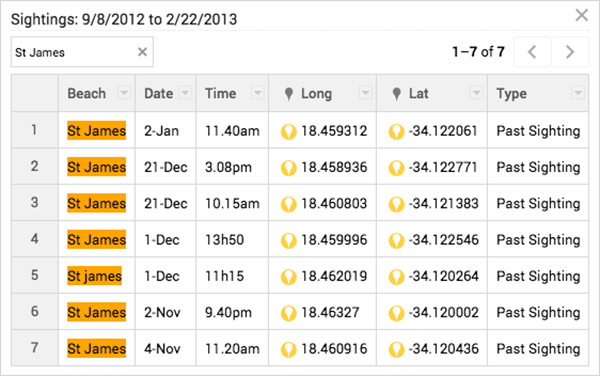This screenshot has height=376, width=600.
Task: Click the pin icon in Long header
Action: pos(289,94)
